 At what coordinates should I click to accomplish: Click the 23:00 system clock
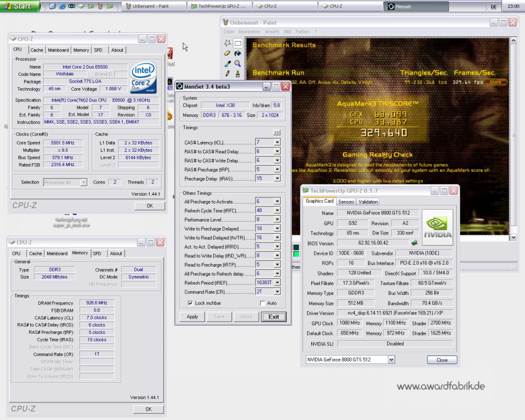[513, 6]
